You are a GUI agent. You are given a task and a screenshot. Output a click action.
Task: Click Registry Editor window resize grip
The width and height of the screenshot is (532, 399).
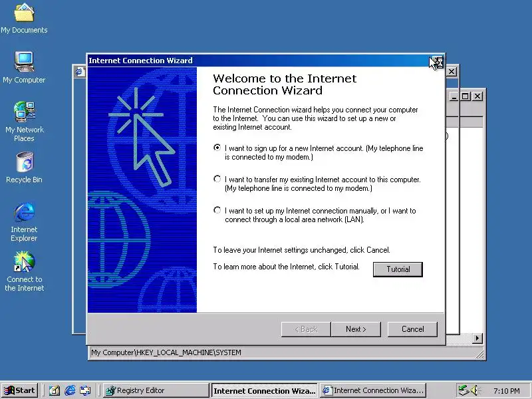[x=480, y=354]
